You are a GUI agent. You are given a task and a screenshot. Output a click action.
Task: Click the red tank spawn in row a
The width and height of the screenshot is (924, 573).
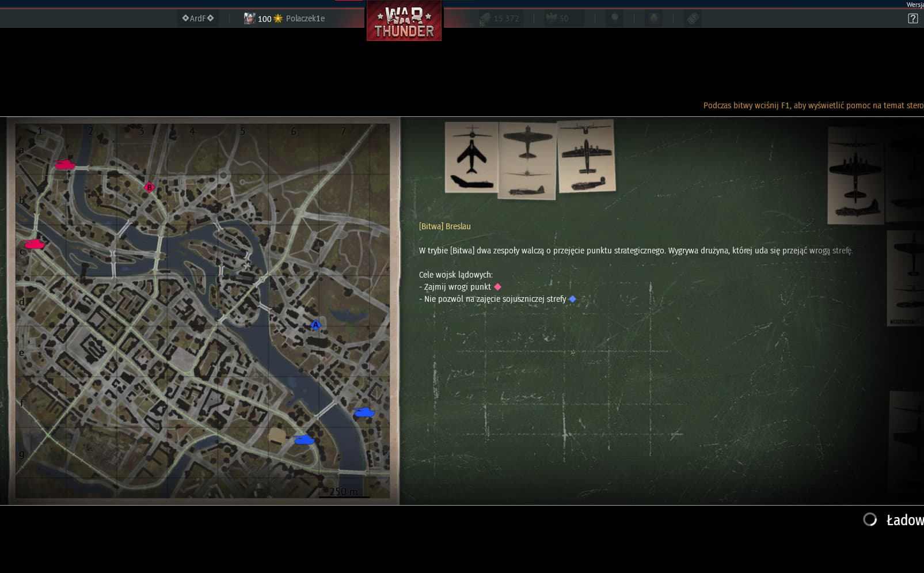64,165
